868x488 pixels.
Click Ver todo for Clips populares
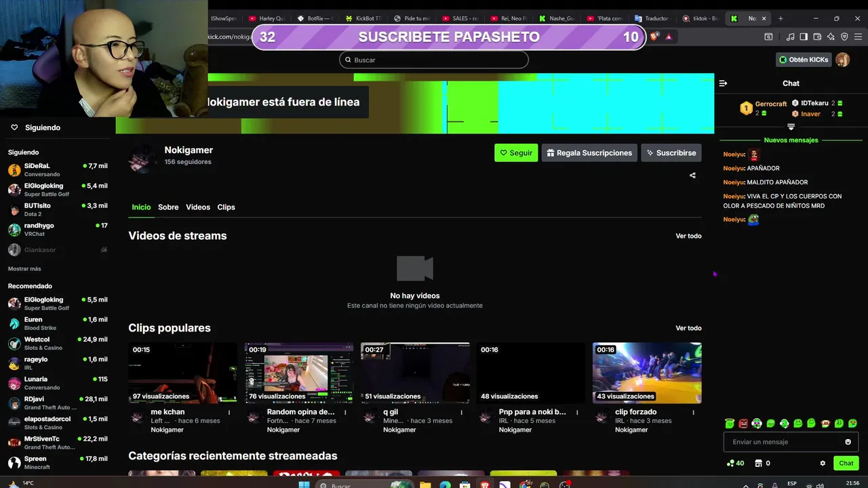tap(688, 328)
